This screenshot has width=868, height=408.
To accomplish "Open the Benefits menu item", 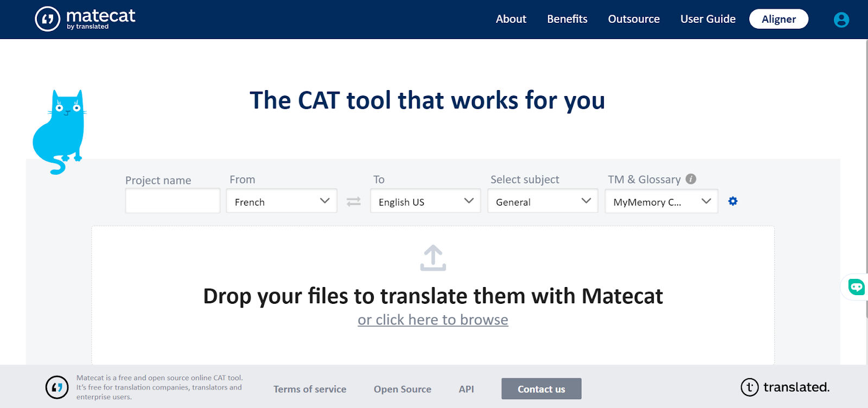I will pyautogui.click(x=567, y=19).
